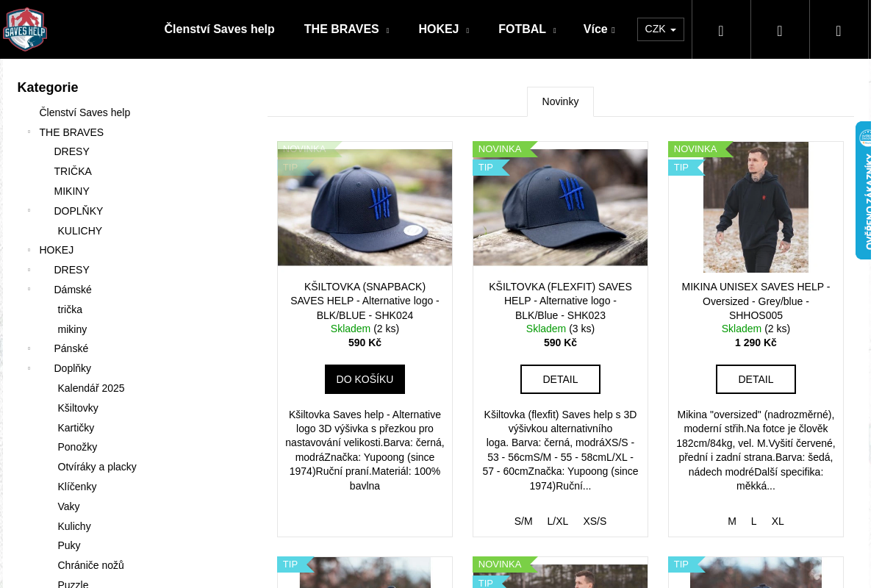The height and width of the screenshot is (588, 882).
Task: Open the flexfit cap product title link
Action: click(x=560, y=301)
